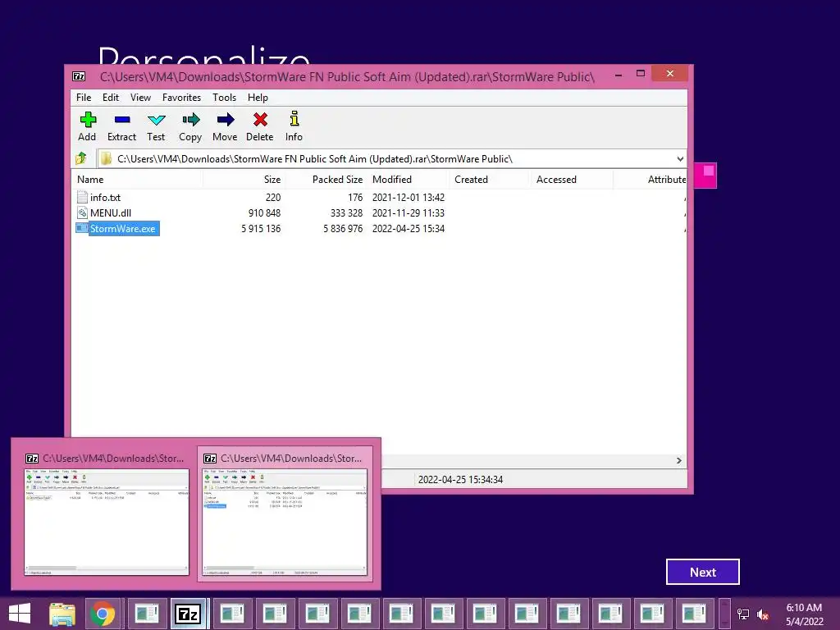Pick the magenta color swatch
This screenshot has height=630, width=840.
[705, 176]
